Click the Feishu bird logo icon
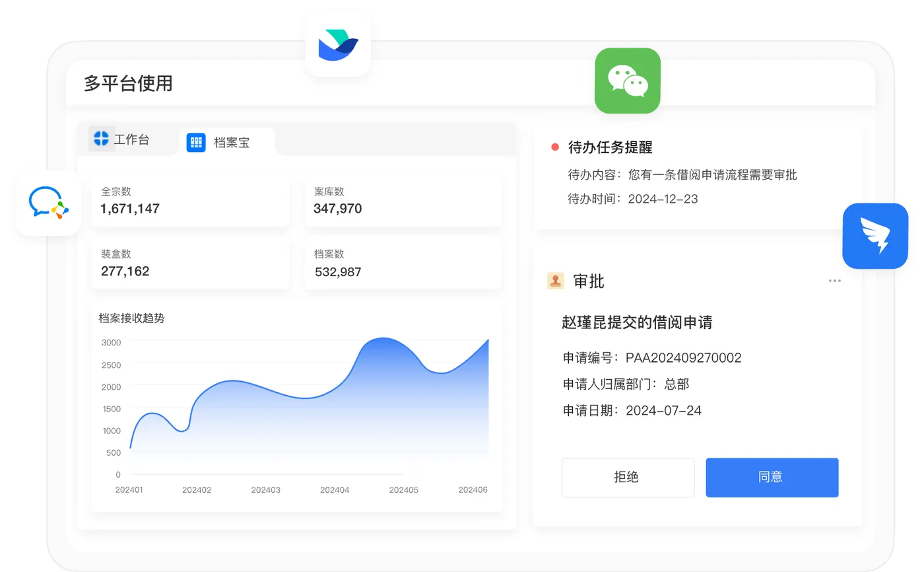 (x=338, y=45)
